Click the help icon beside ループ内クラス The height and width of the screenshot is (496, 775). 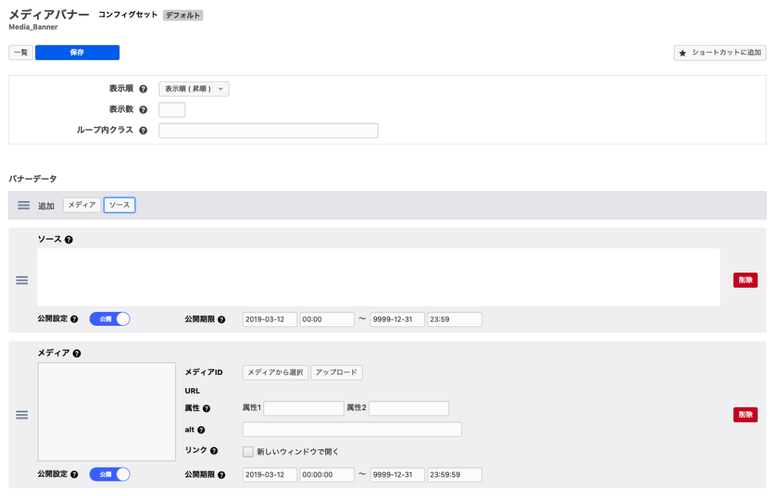click(x=143, y=131)
